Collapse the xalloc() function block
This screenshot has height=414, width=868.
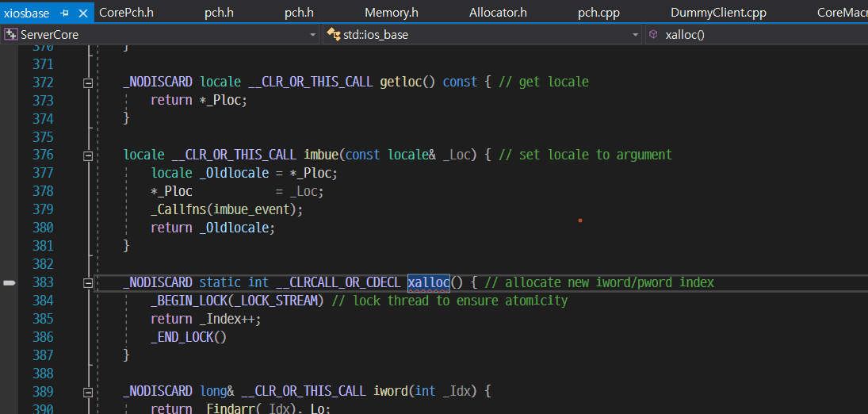pyautogui.click(x=88, y=283)
